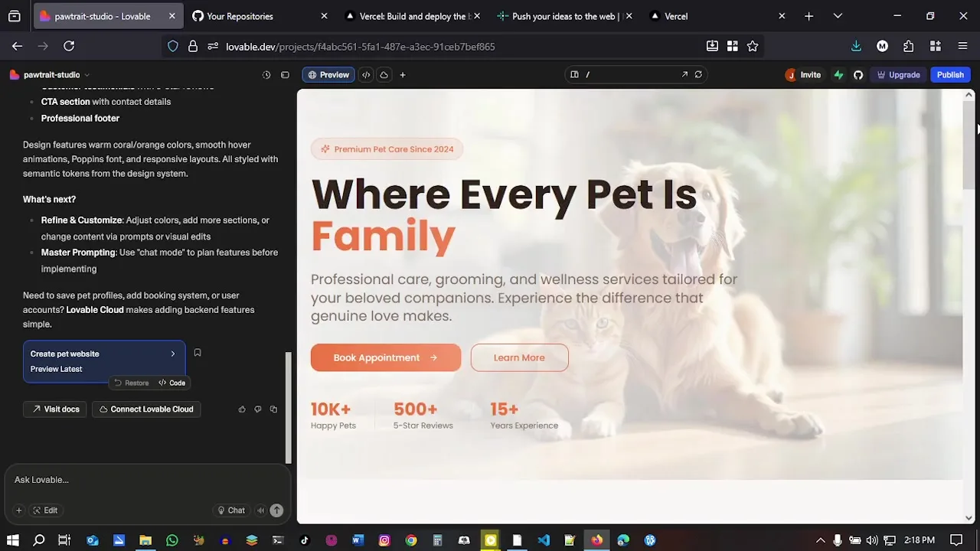Copy the chat response
The image size is (980, 551).
pyautogui.click(x=273, y=409)
